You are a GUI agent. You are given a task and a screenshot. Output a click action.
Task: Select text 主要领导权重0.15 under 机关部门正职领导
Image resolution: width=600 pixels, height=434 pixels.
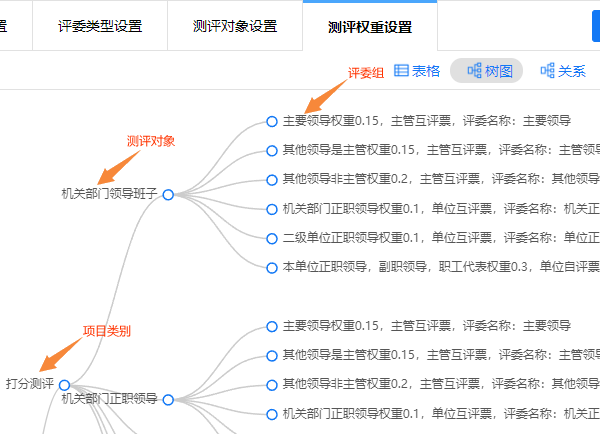(331, 326)
